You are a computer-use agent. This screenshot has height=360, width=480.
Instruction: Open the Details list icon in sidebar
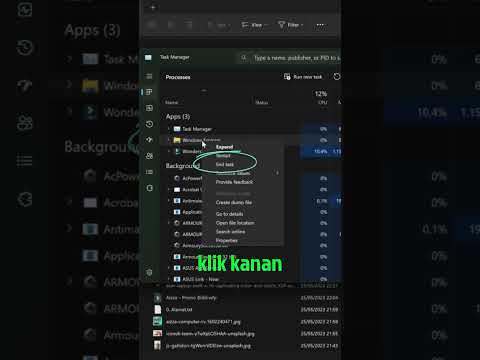pyautogui.click(x=149, y=172)
